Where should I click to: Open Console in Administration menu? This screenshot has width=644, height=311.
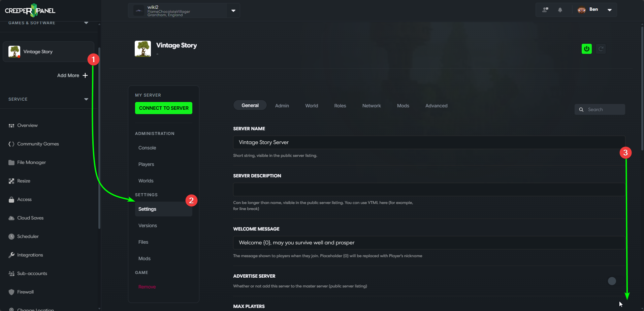click(x=147, y=148)
